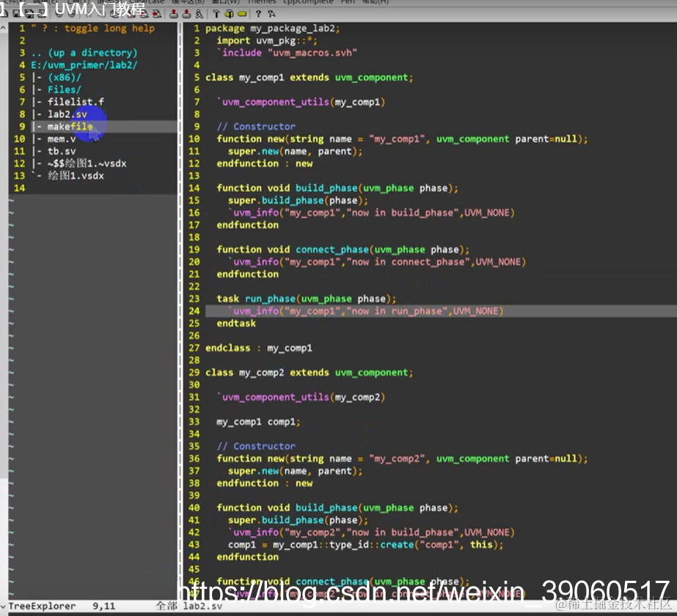Click 'super.new(name, parent);' on line 11
This screenshot has height=616, width=677.
pyautogui.click(x=296, y=152)
